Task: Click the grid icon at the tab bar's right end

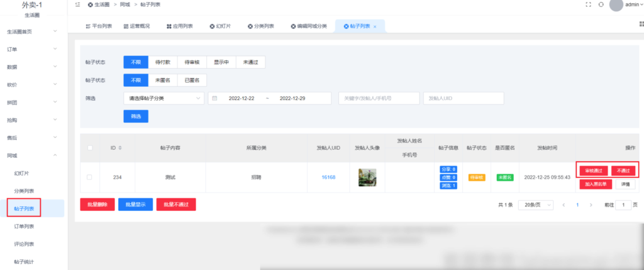Action: [641, 25]
